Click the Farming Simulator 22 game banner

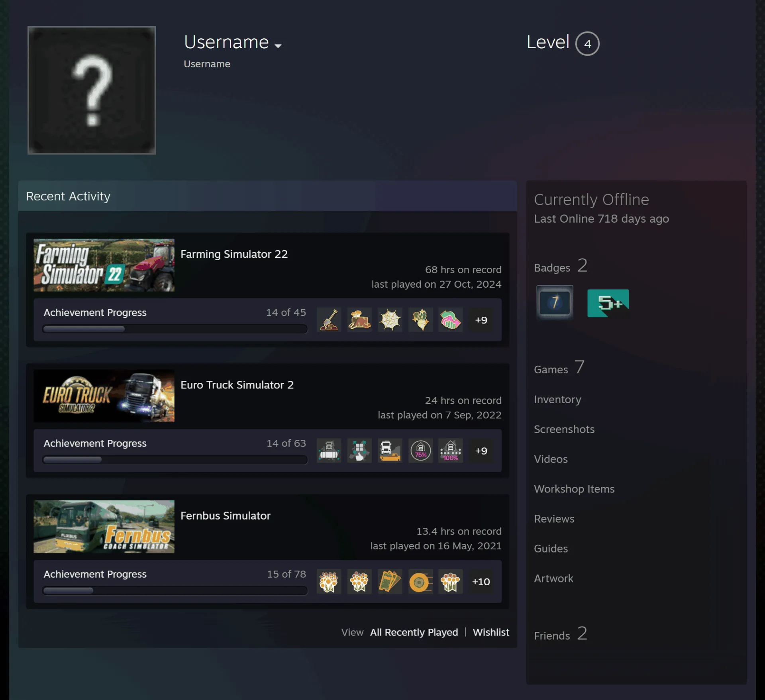[x=104, y=265]
